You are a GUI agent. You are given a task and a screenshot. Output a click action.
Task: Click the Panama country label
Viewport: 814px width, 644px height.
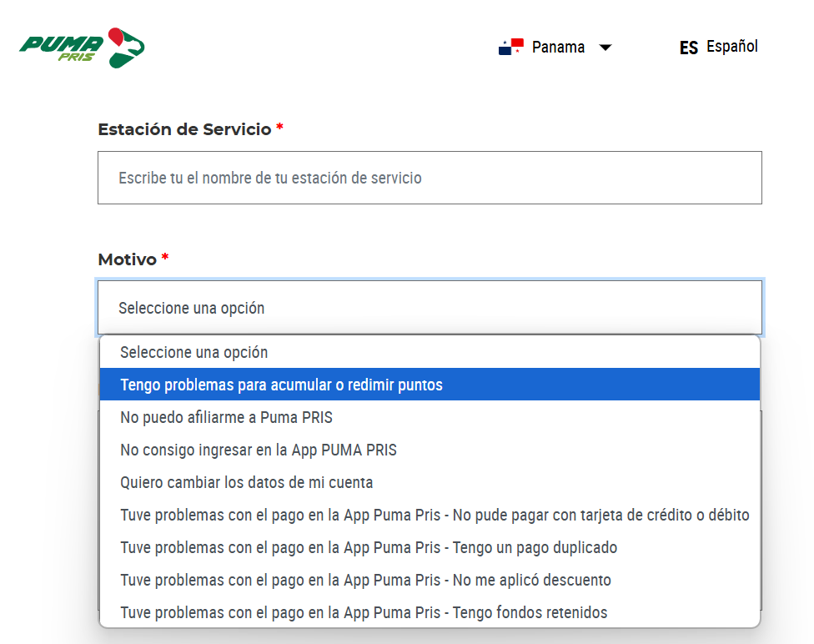point(558,48)
